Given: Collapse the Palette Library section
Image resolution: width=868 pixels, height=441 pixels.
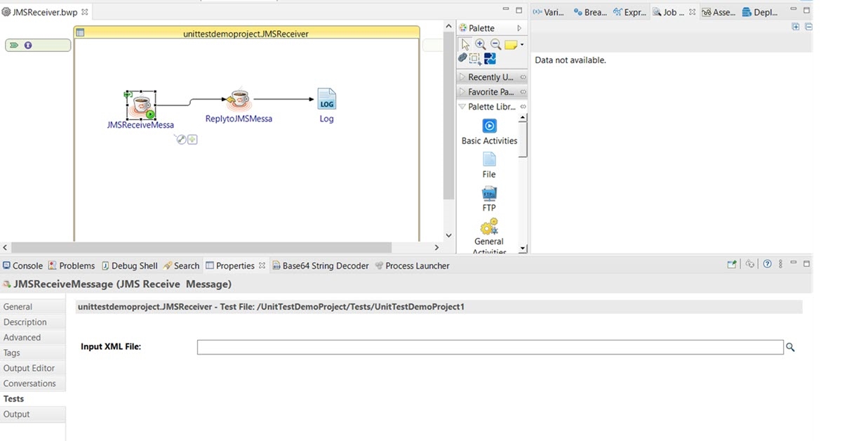Looking at the screenshot, I should [x=462, y=107].
